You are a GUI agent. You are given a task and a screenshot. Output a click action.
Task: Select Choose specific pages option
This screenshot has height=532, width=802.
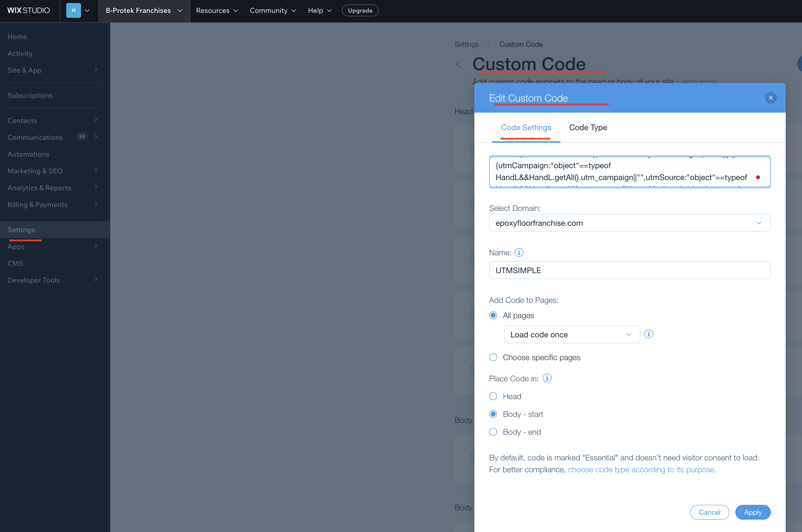point(493,357)
